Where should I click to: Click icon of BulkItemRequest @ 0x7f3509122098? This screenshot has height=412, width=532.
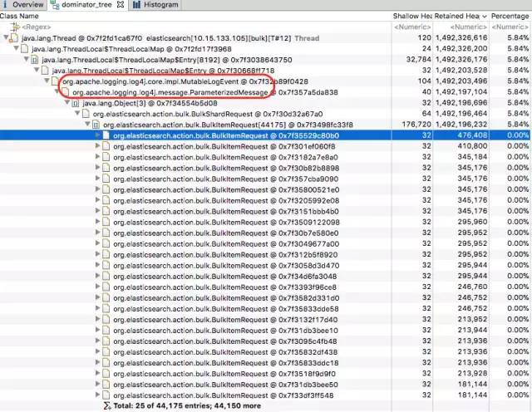(106, 222)
